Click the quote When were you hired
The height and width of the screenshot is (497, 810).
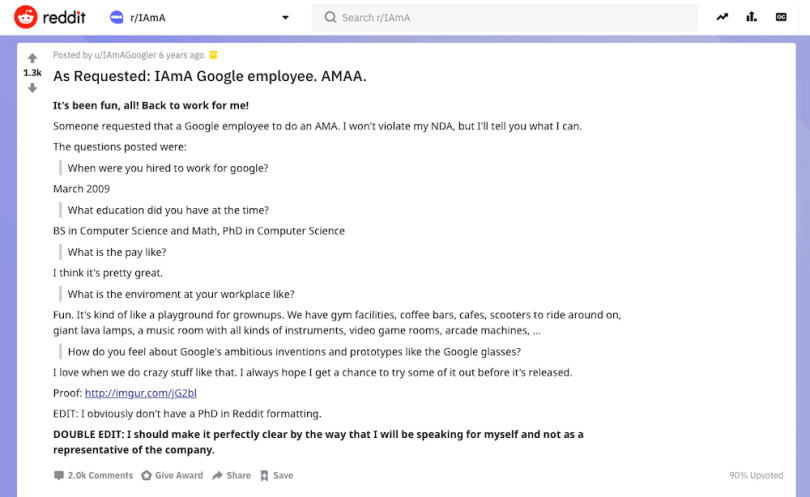(168, 168)
